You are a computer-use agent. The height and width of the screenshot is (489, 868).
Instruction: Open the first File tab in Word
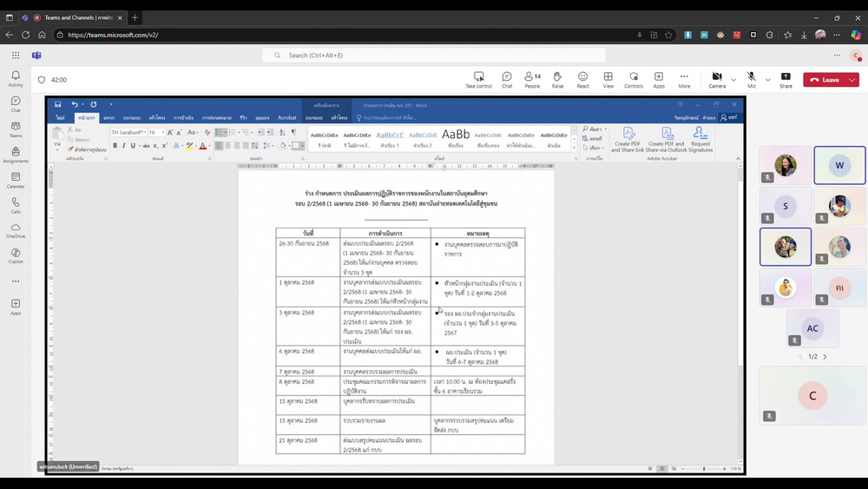(61, 117)
